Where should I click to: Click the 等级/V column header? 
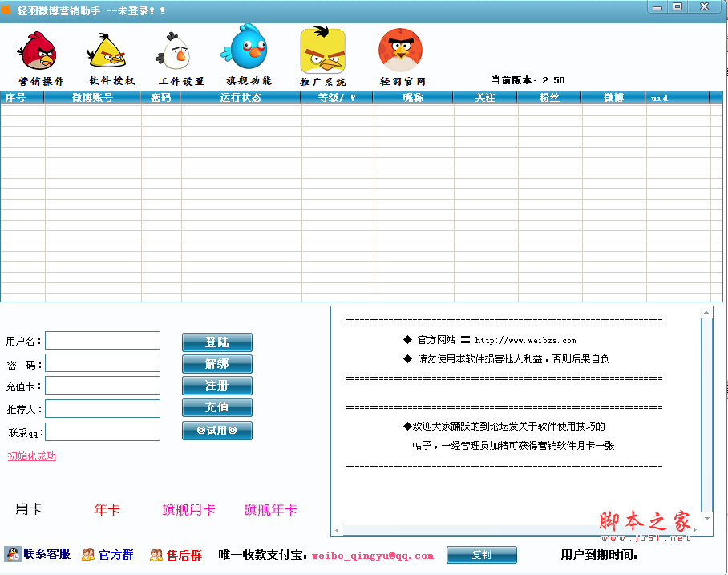pos(337,97)
